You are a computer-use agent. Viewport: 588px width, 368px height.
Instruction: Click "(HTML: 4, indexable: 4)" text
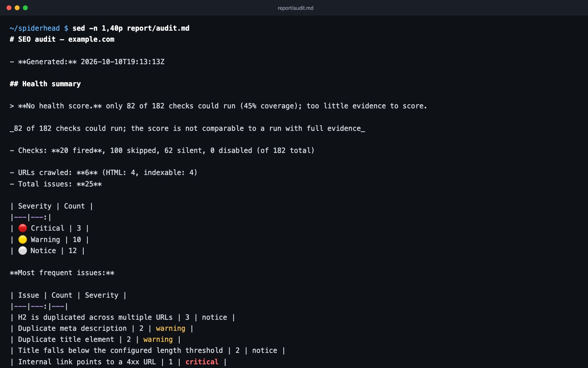coord(150,173)
